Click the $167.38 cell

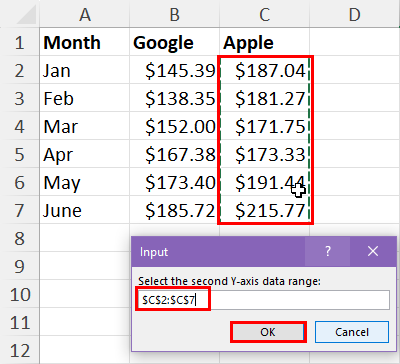coord(174,155)
